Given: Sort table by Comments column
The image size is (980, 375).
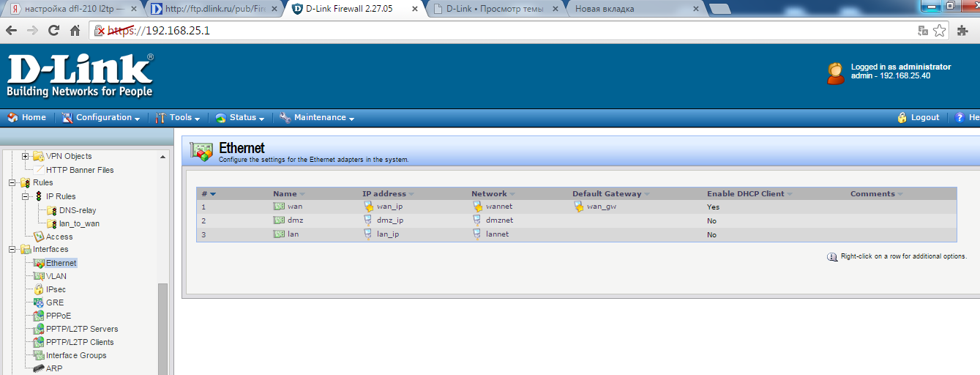Looking at the screenshot, I should click(876, 194).
